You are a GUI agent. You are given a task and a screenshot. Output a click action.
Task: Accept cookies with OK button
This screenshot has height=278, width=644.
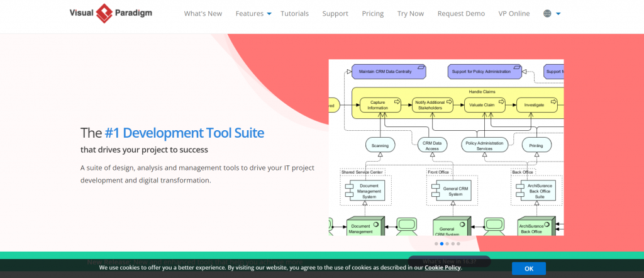click(x=528, y=269)
